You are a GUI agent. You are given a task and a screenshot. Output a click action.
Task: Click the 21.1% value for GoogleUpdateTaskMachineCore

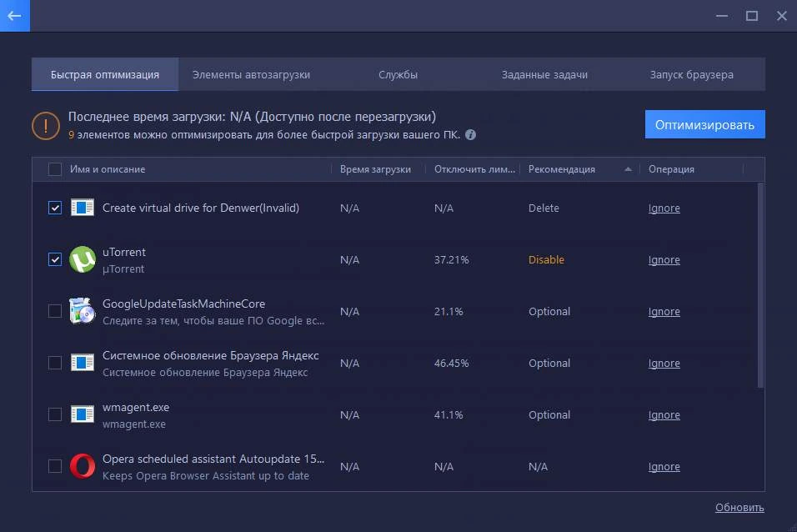(449, 312)
